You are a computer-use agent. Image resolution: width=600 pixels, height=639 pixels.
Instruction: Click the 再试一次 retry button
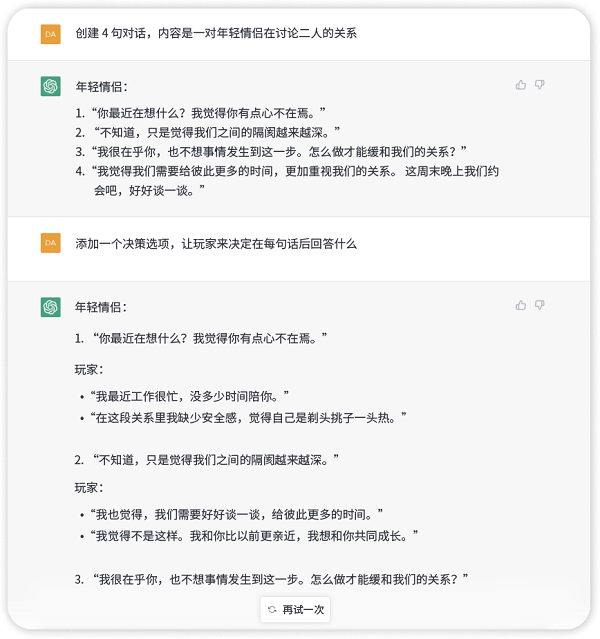pos(296,610)
